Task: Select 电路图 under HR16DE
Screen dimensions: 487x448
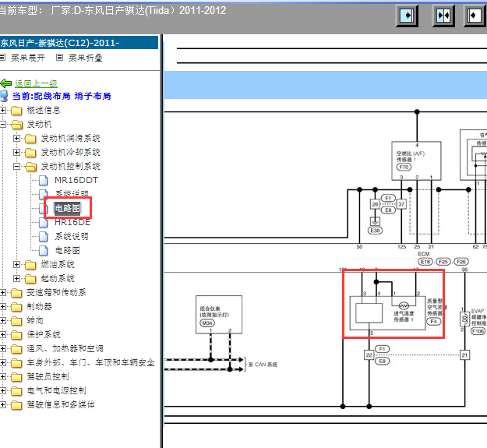Action: click(68, 251)
